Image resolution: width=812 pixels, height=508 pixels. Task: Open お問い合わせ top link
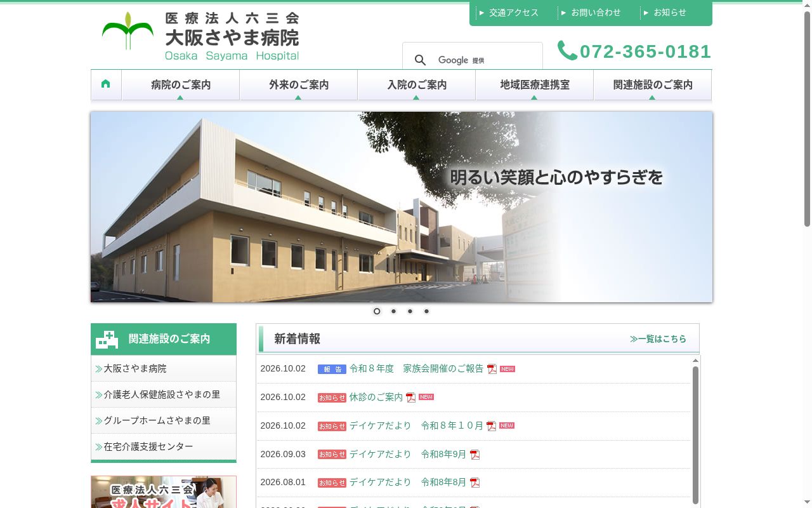point(595,13)
